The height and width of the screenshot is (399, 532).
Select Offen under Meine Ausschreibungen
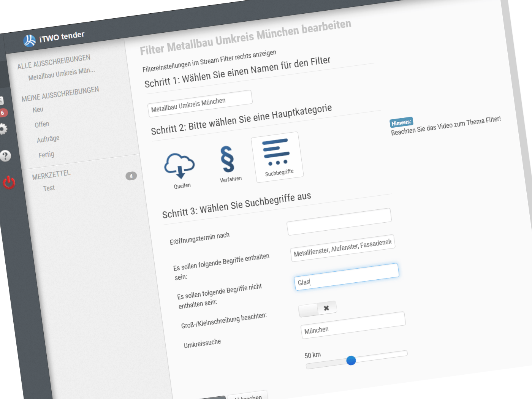coord(42,125)
